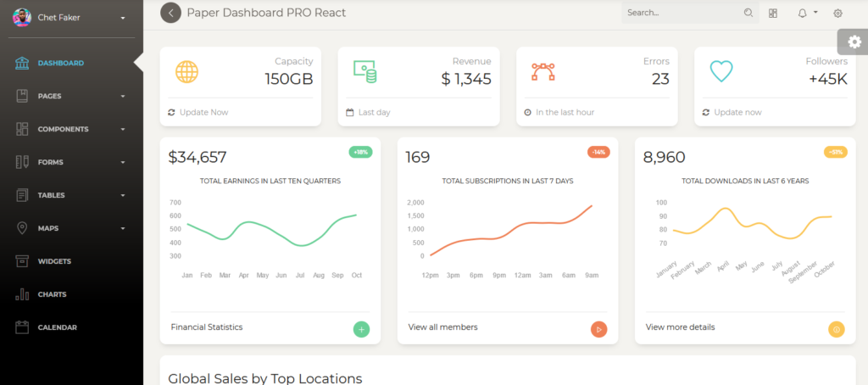Open the Pages menu label
This screenshot has height=385, width=868.
pyautogui.click(x=49, y=97)
